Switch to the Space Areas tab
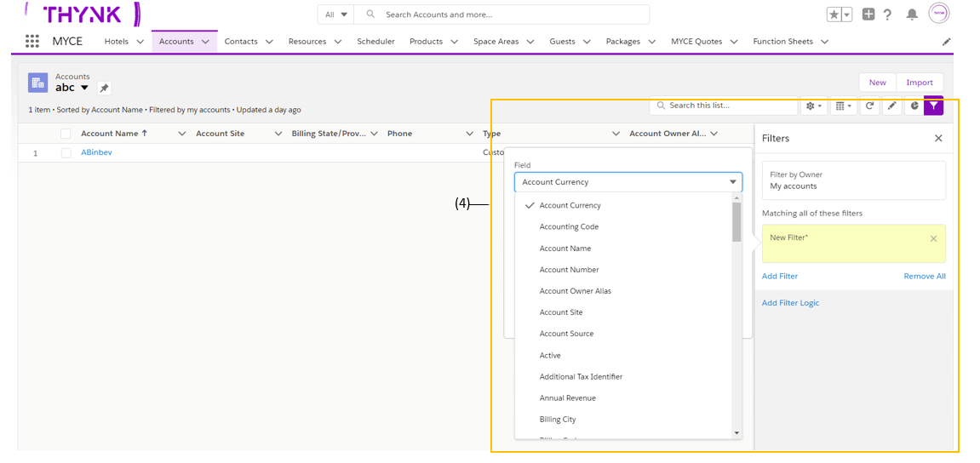 point(496,42)
